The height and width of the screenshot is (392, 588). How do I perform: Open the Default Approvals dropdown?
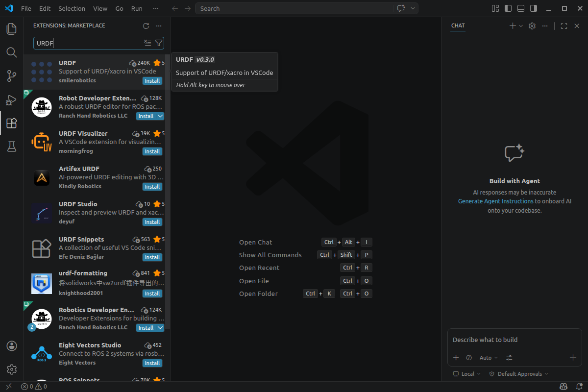[x=518, y=374]
